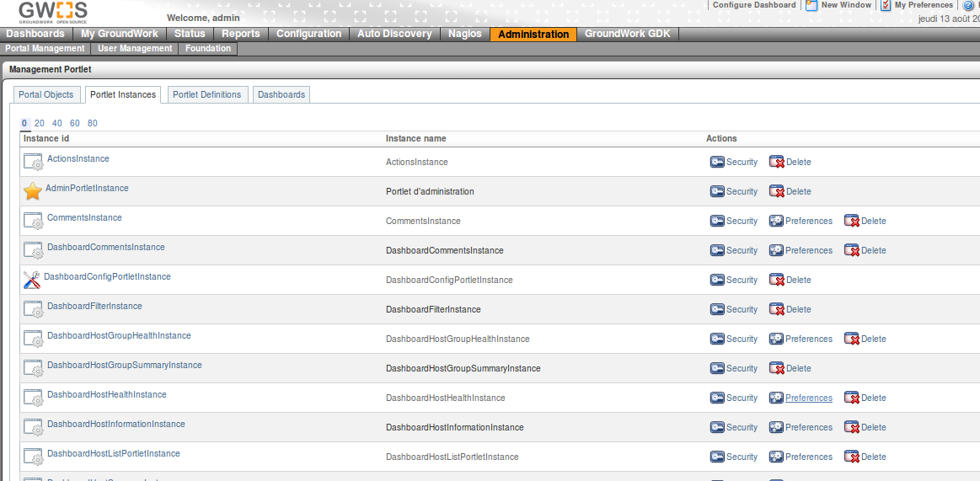This screenshot has width=980, height=481.
Task: Open the Nagios menu
Action: tap(465, 34)
